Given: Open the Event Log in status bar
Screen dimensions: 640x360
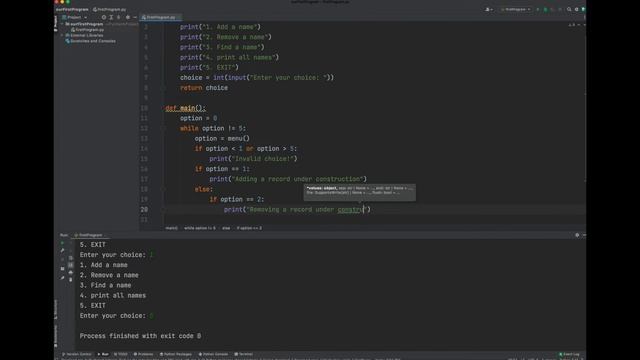Looking at the screenshot, I should click(569, 354).
